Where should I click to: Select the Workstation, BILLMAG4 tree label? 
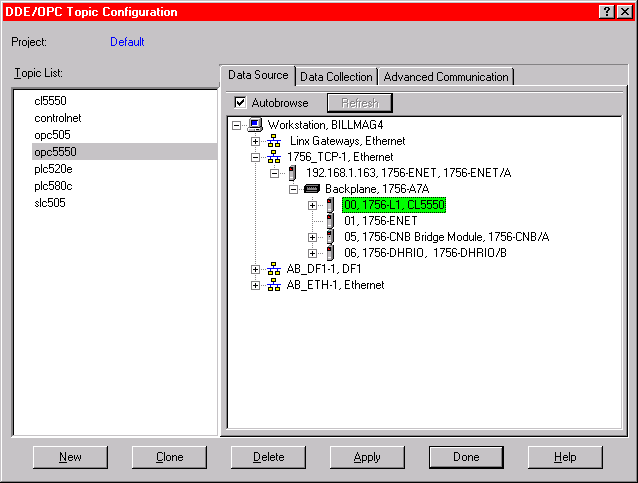coord(325,125)
